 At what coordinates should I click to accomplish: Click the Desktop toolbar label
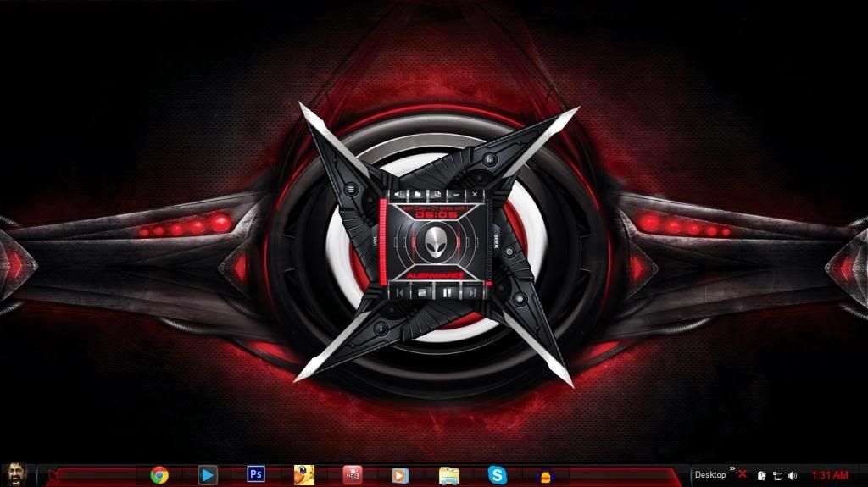pyautogui.click(x=710, y=475)
